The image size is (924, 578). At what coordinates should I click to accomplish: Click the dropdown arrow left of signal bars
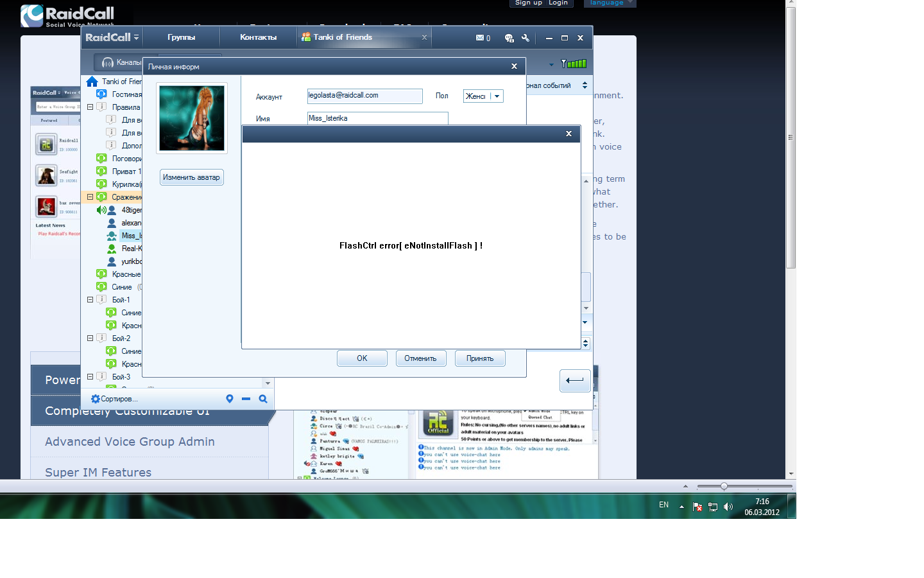[x=551, y=64]
